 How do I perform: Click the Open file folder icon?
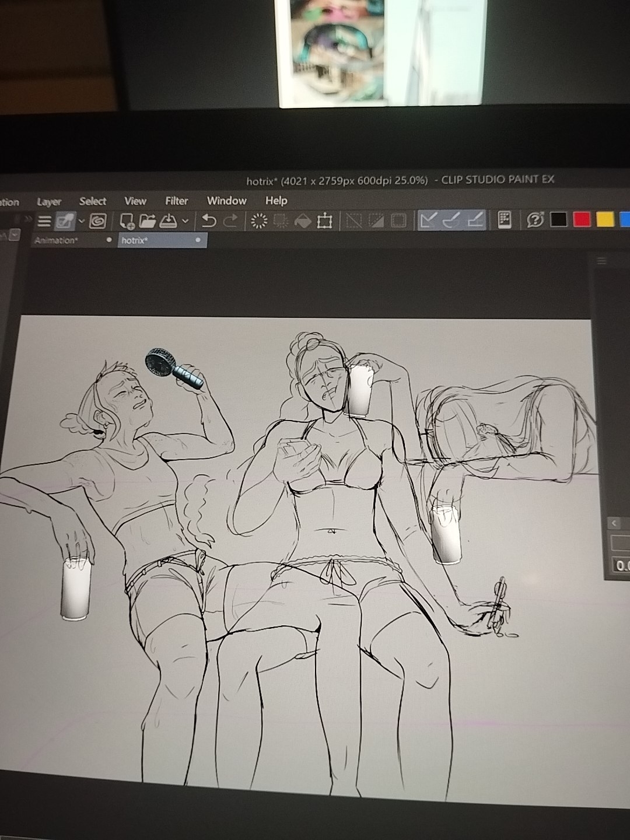tap(148, 221)
